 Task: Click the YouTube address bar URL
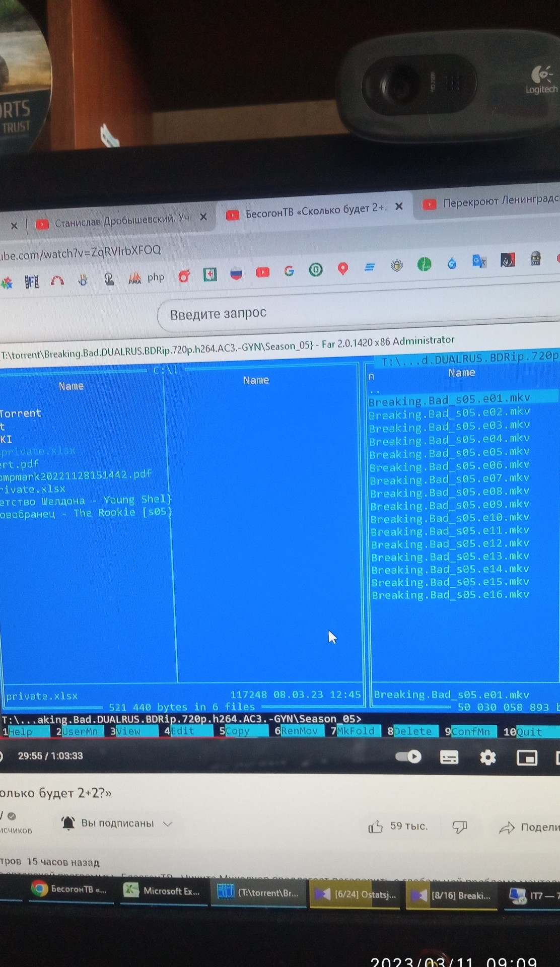click(81, 252)
